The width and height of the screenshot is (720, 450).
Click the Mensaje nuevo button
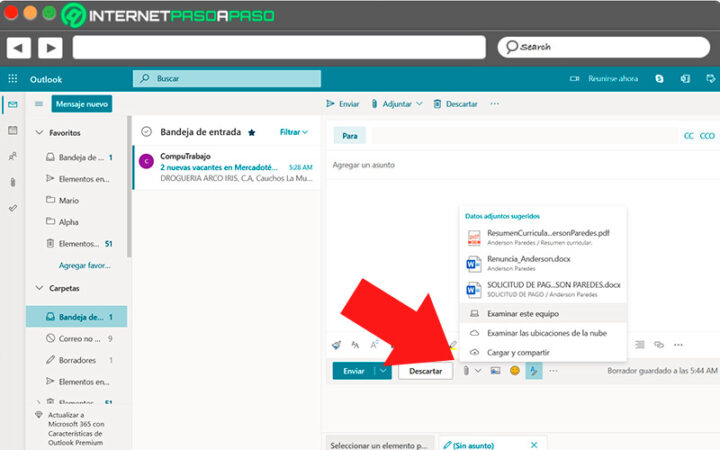83,104
